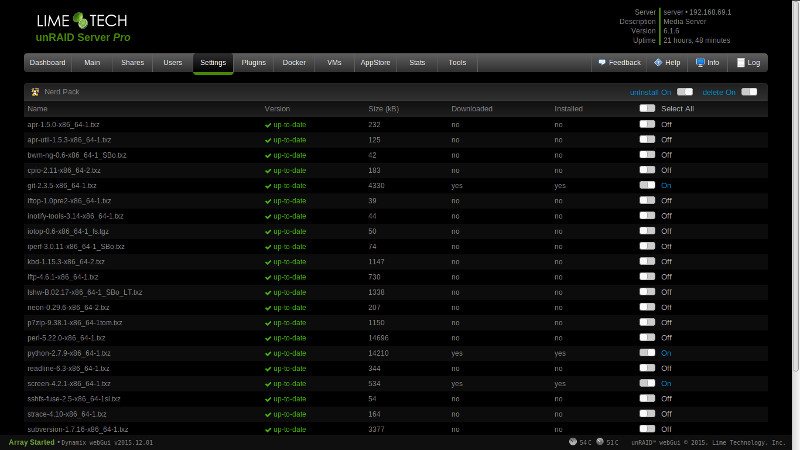Enable the strace-4.10 package switch
The width and height of the screenshot is (800, 450).
[647, 413]
